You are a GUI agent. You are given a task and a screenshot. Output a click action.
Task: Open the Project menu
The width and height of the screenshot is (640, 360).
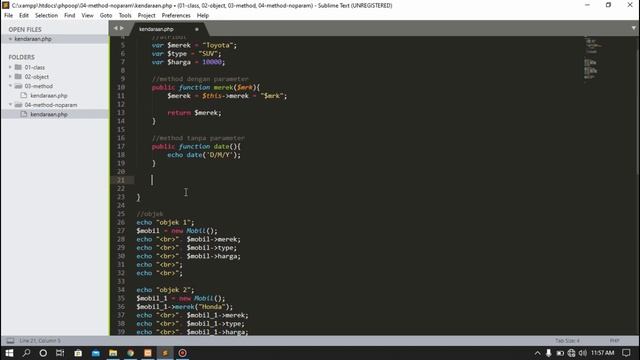(147, 16)
